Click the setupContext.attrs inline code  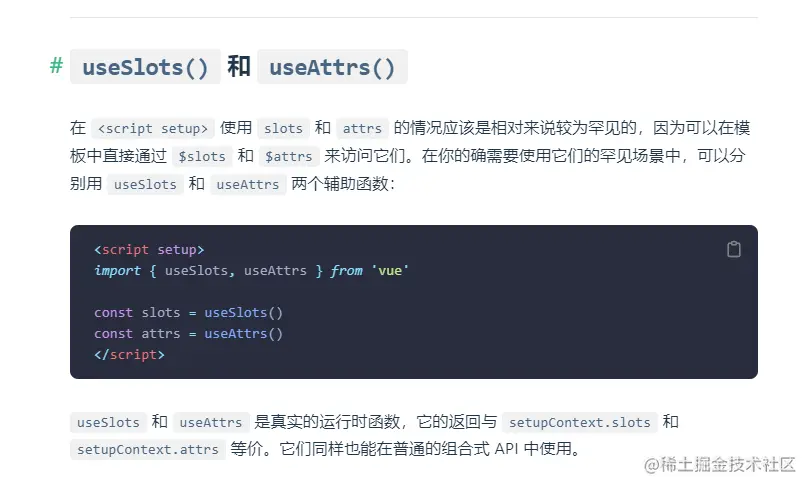point(147,450)
